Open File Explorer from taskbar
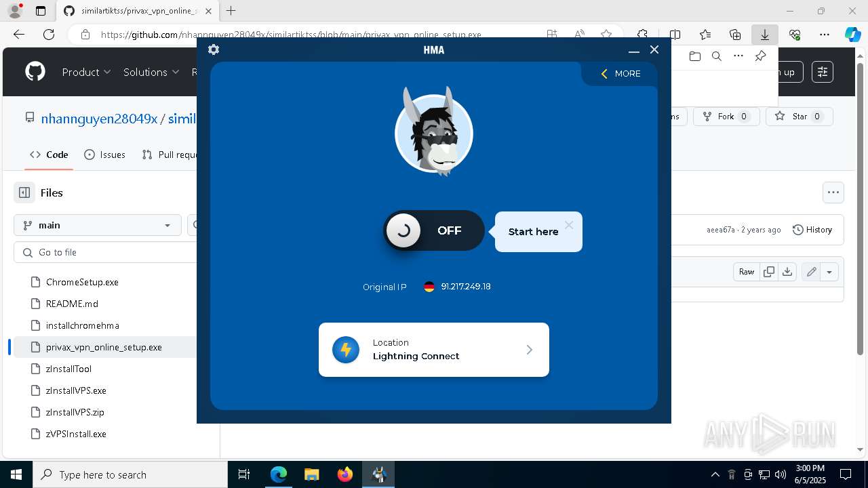Image resolution: width=868 pixels, height=488 pixels. pyautogui.click(x=311, y=474)
